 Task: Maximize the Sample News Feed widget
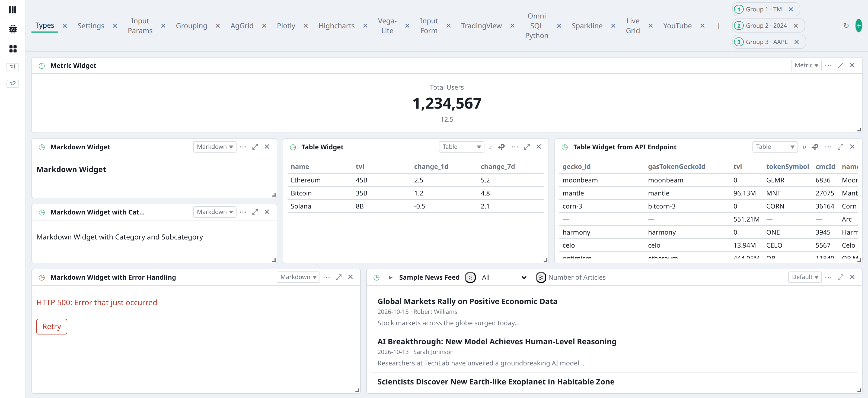840,277
